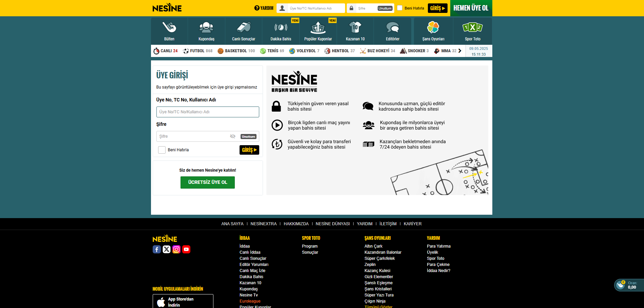The width and height of the screenshot is (644, 308).
Task: Click Unuttum in header password field
Action: click(385, 8)
